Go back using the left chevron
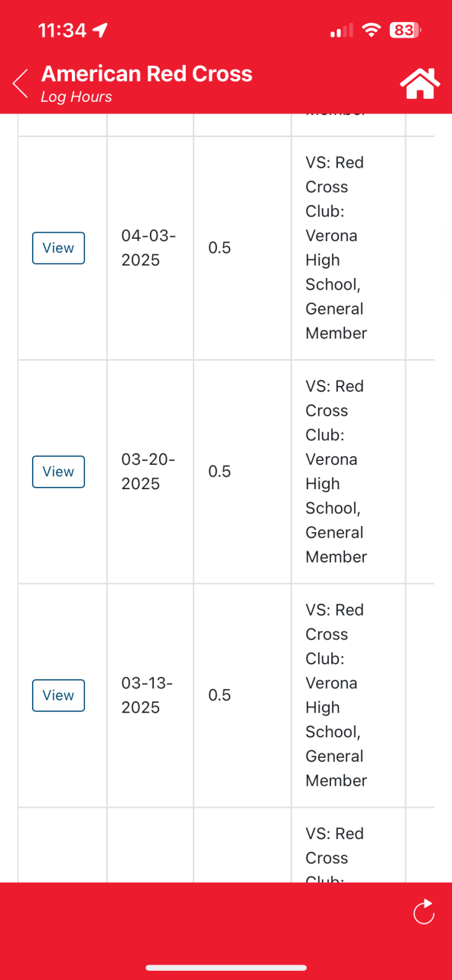 click(21, 83)
